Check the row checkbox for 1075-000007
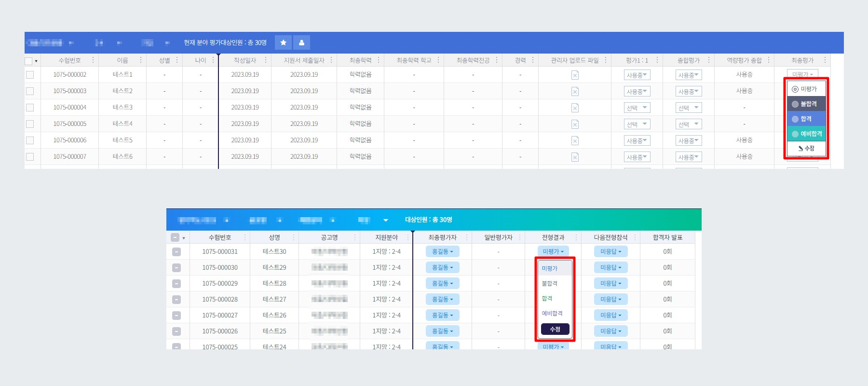This screenshot has height=386, width=868. tap(30, 157)
